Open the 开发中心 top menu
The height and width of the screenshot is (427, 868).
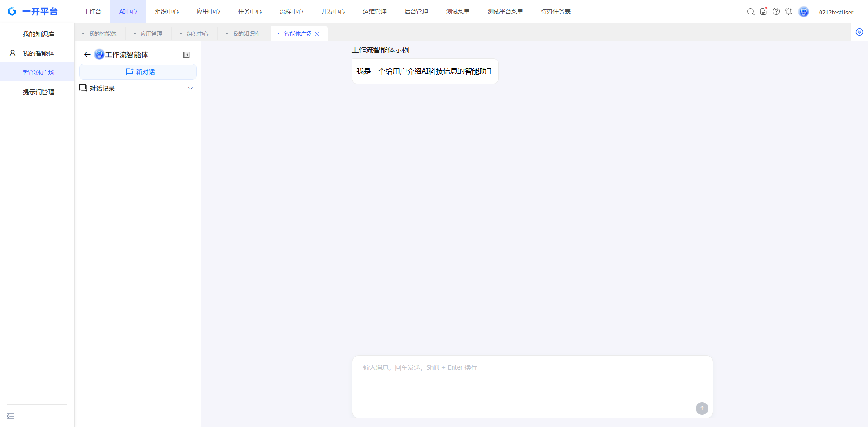point(333,12)
